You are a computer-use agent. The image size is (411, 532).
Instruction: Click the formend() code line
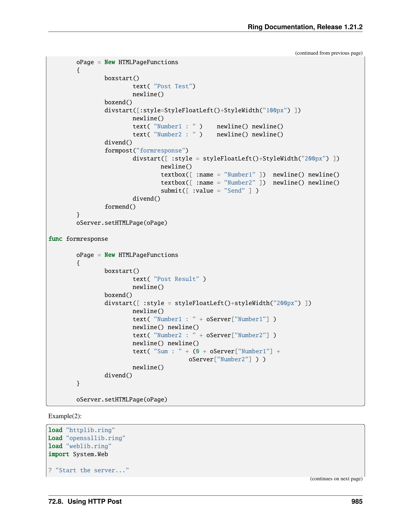120,207
